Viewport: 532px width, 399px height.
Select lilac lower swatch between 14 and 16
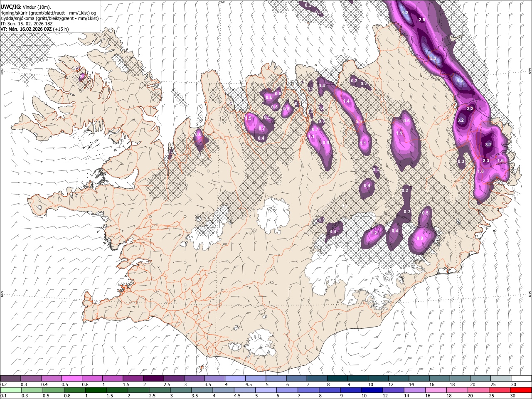pos(414,390)
